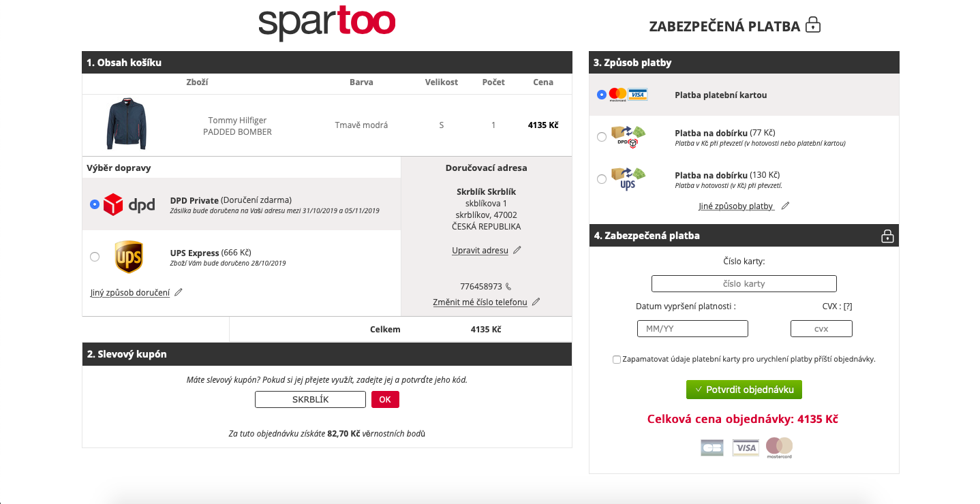
Task: Click Změnit mé číslo telefonu link
Action: coord(480,302)
